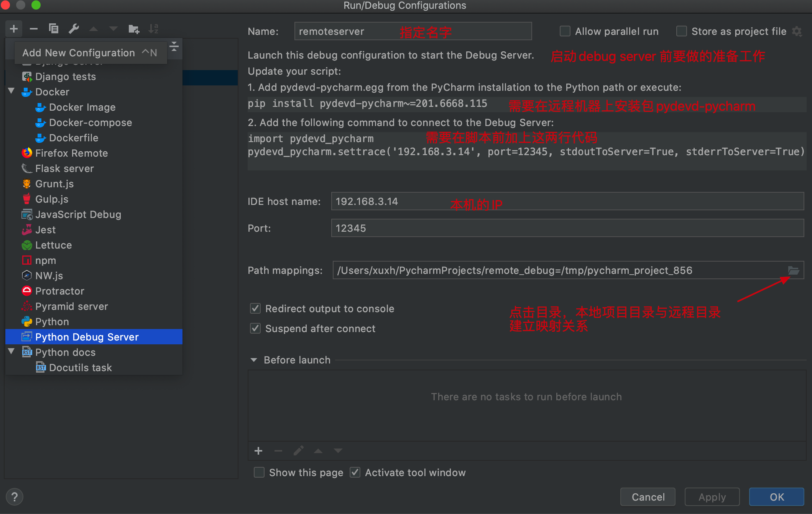Select Gulp.js configuration type

click(x=94, y=199)
